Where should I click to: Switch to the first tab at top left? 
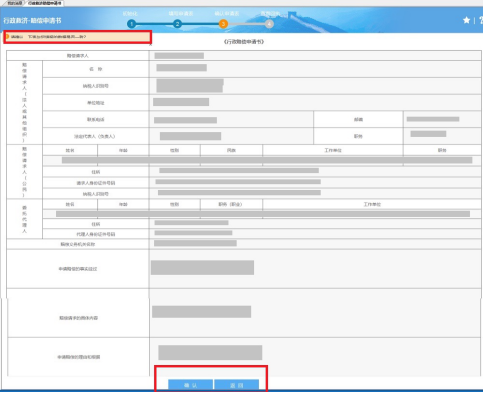click(14, 3)
